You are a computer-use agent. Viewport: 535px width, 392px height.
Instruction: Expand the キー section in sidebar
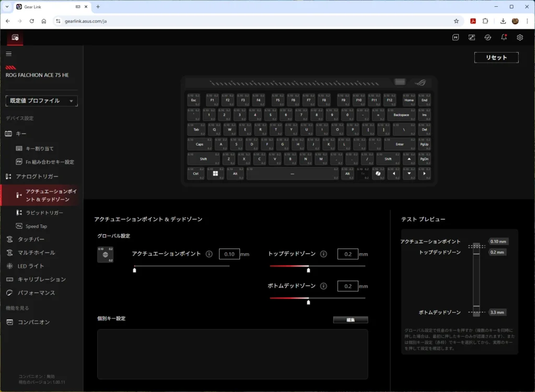[21, 134]
